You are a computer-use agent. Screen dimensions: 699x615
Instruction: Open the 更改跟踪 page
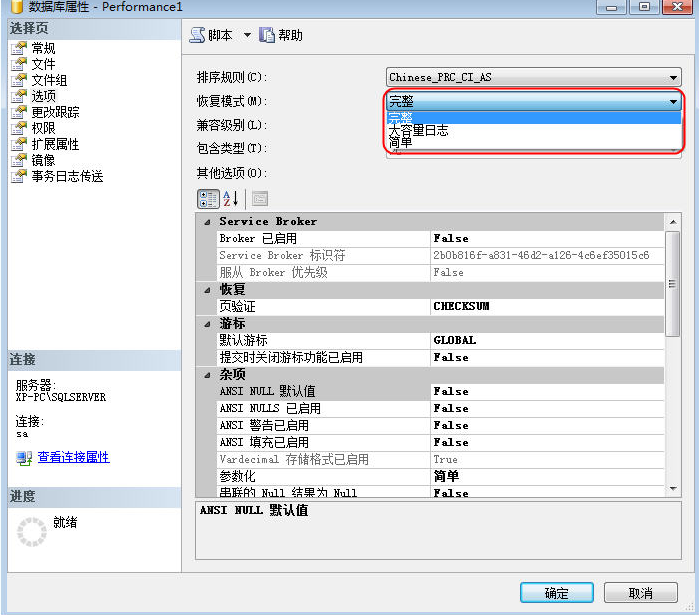[x=55, y=112]
